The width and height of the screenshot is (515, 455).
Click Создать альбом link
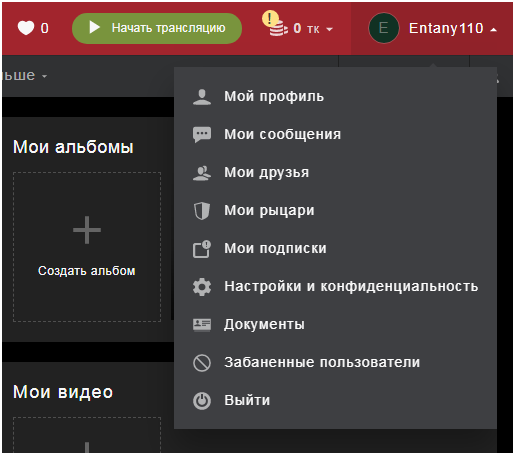tap(87, 271)
